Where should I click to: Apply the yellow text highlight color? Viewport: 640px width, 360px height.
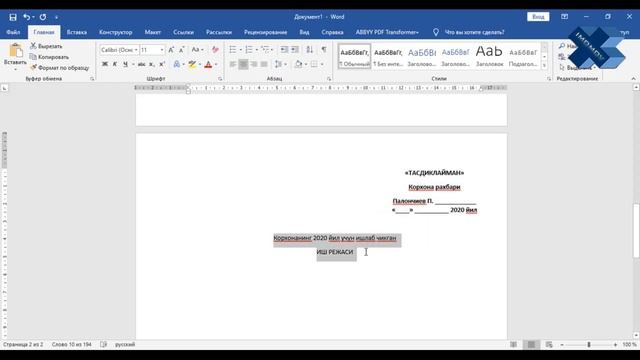click(x=192, y=64)
